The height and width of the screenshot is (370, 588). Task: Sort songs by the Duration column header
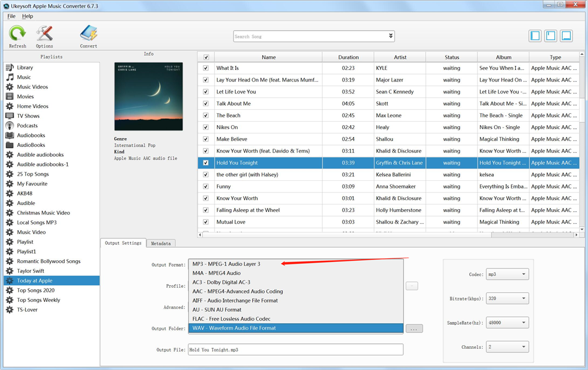tap(348, 58)
